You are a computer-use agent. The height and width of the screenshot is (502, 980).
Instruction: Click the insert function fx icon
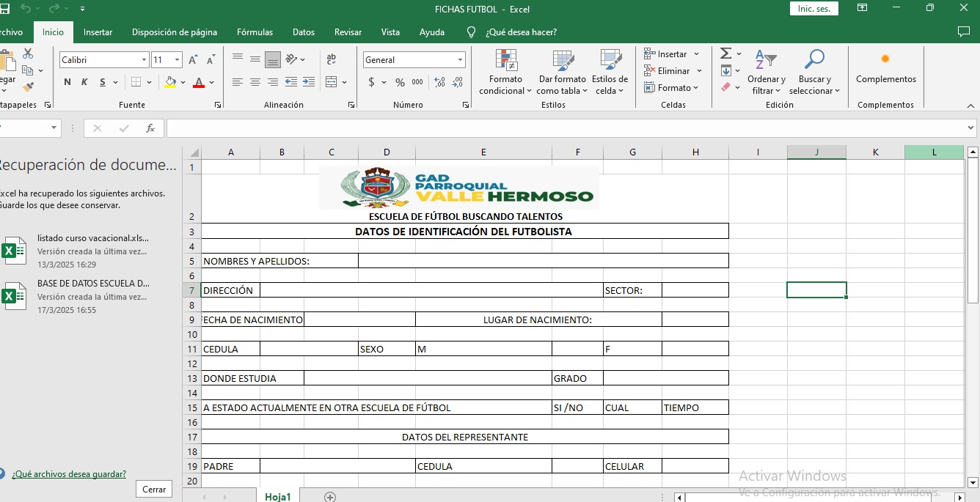[x=150, y=128]
